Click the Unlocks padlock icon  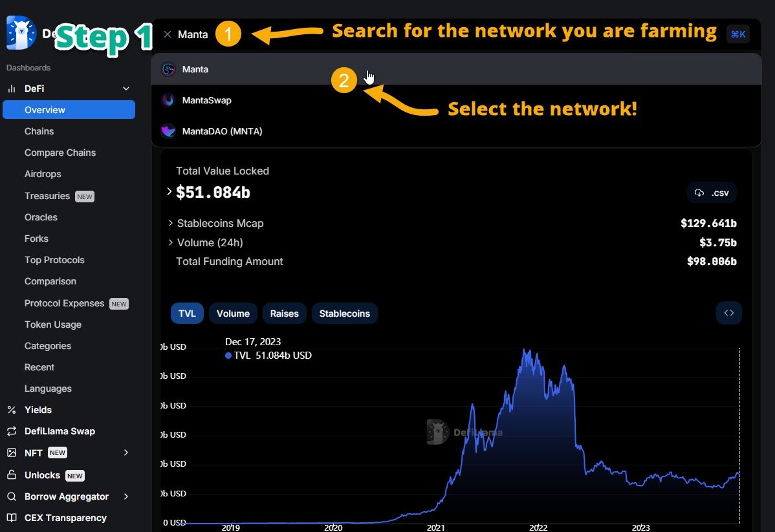point(12,474)
